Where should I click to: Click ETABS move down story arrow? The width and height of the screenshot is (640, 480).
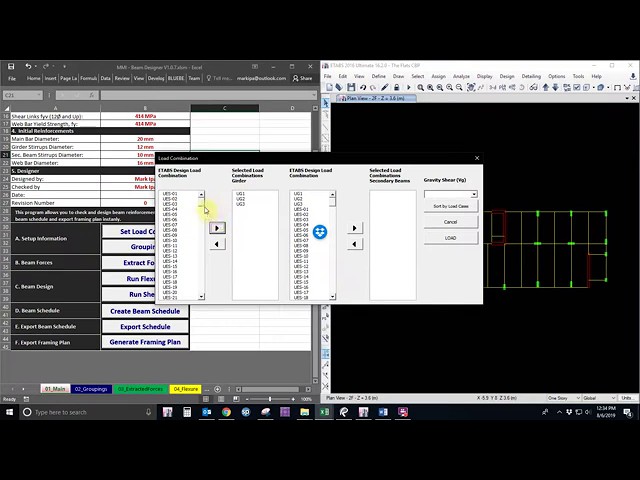[556, 87]
